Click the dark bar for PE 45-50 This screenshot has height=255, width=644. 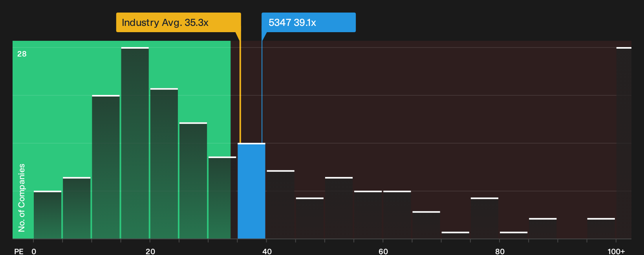[x=310, y=218]
